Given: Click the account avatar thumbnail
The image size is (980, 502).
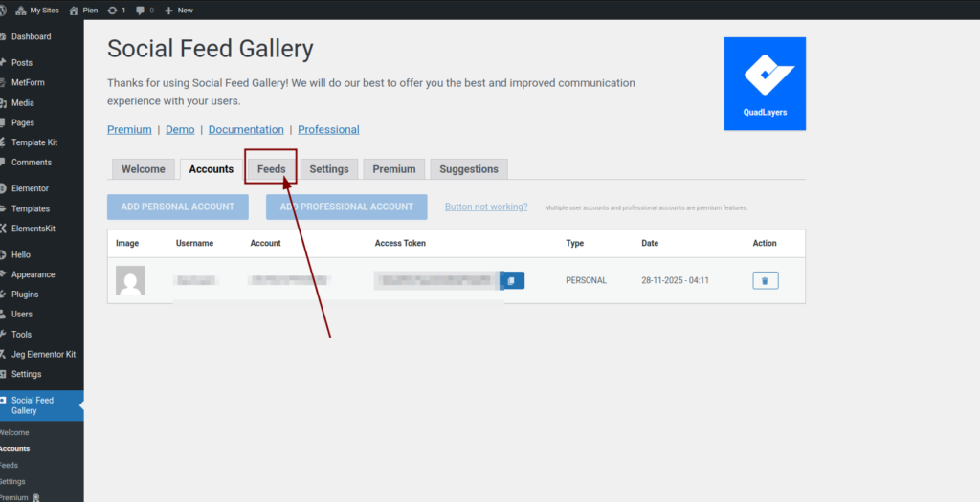Looking at the screenshot, I should coord(130,280).
